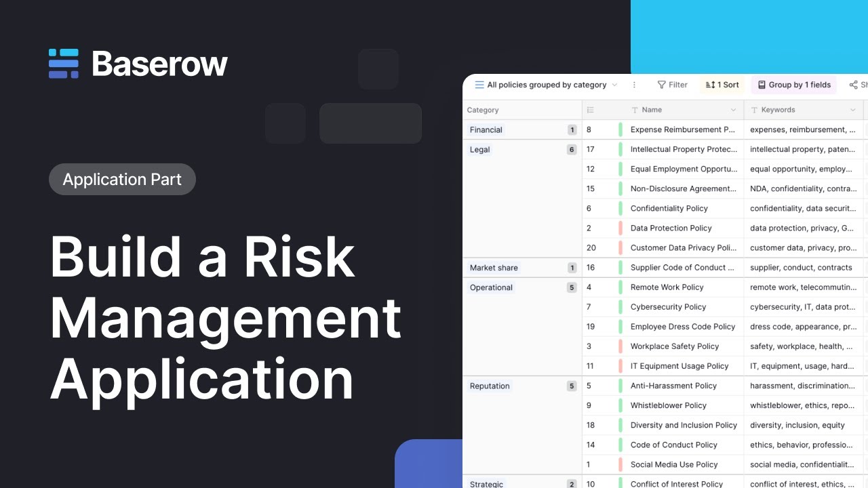Click the row count column header icon

(x=590, y=110)
